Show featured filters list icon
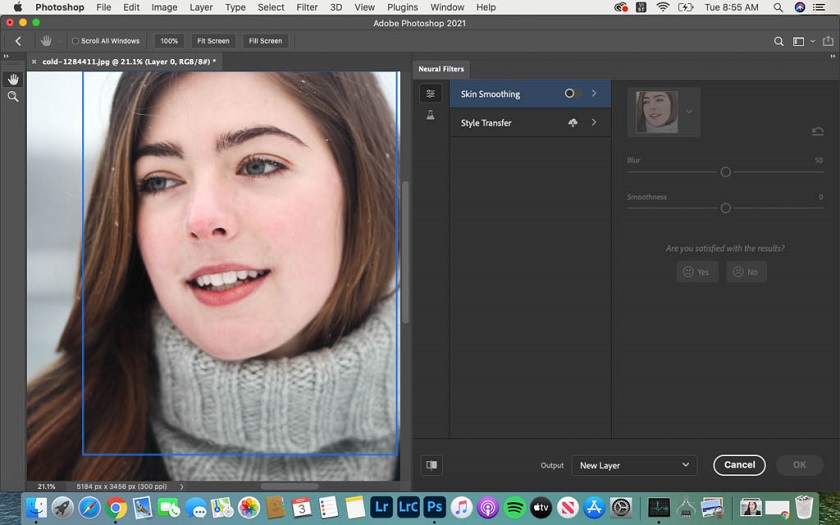This screenshot has width=840, height=525. (x=430, y=94)
